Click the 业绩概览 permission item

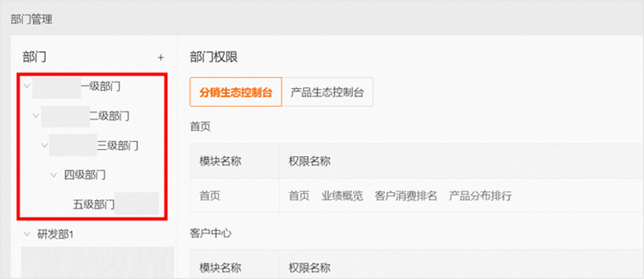click(x=343, y=196)
